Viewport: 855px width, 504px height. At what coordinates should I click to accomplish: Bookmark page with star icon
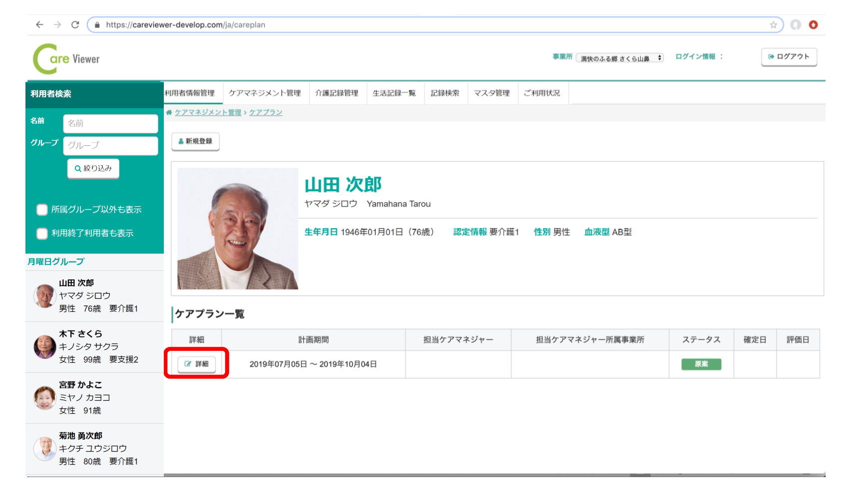[773, 25]
